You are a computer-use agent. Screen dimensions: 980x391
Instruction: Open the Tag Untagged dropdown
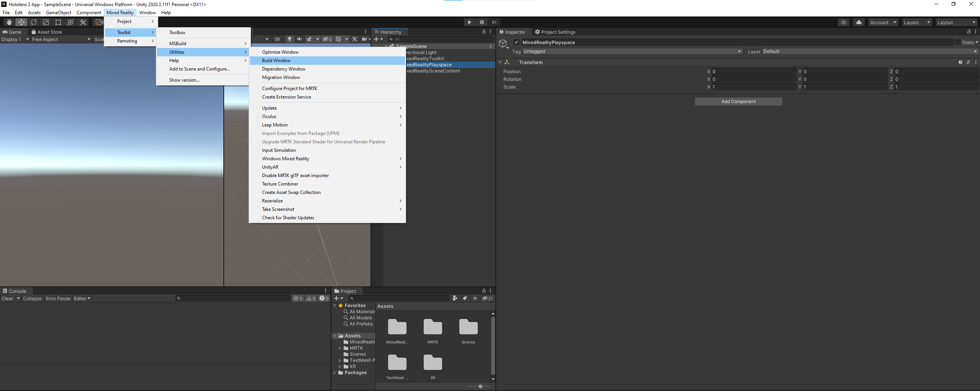click(633, 51)
